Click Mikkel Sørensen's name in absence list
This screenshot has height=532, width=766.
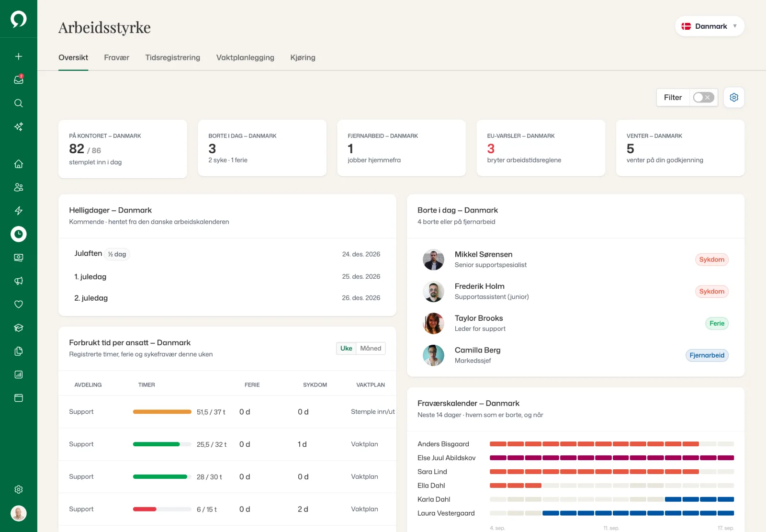484,254
